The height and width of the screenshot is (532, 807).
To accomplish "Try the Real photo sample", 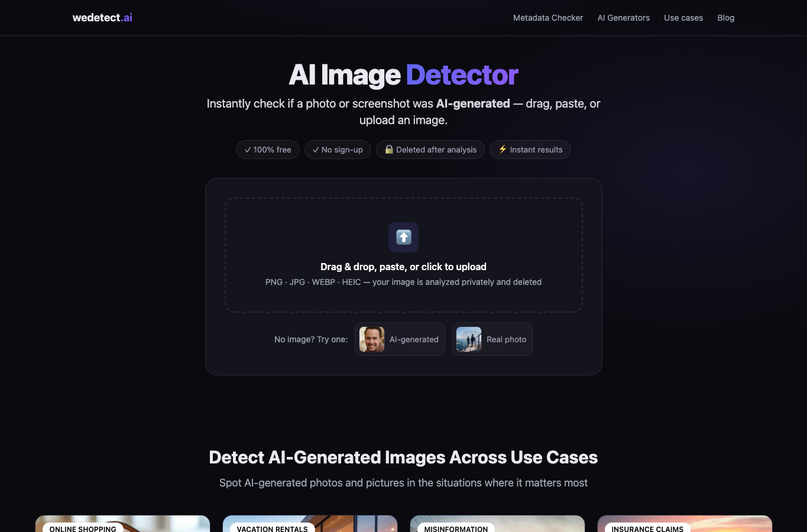I will [492, 339].
